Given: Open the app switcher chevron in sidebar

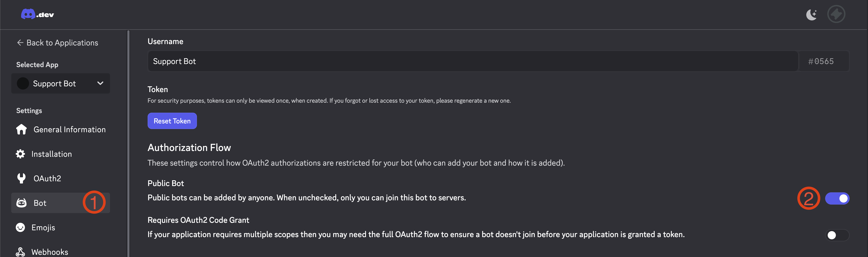Looking at the screenshot, I should coord(100,83).
